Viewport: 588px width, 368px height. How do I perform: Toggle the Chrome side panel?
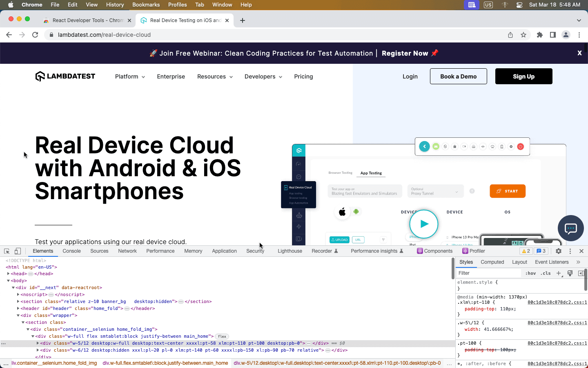(553, 35)
